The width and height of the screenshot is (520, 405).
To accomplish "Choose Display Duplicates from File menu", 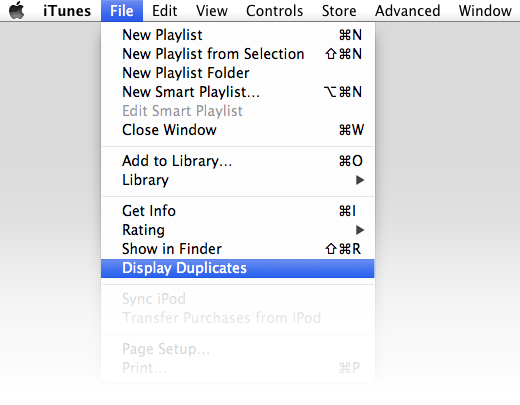I will (x=238, y=268).
